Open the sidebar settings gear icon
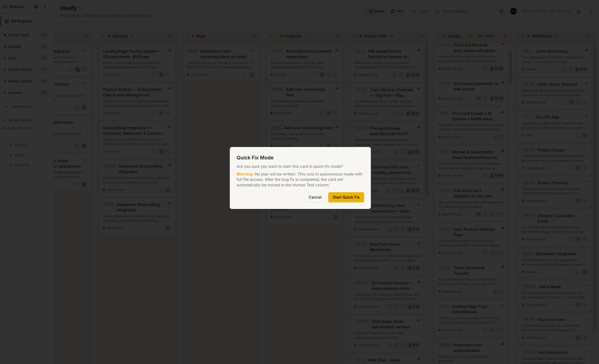 tap(36, 7)
